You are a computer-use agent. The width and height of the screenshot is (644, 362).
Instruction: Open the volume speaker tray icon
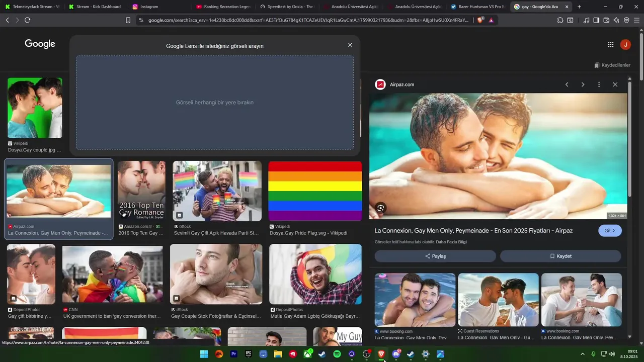(612, 354)
